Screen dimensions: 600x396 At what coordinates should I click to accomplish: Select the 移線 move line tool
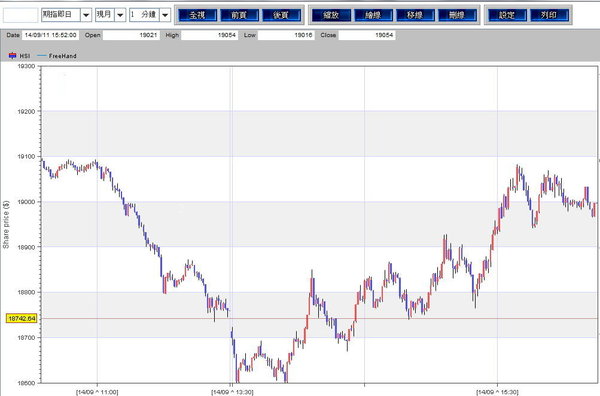point(415,15)
